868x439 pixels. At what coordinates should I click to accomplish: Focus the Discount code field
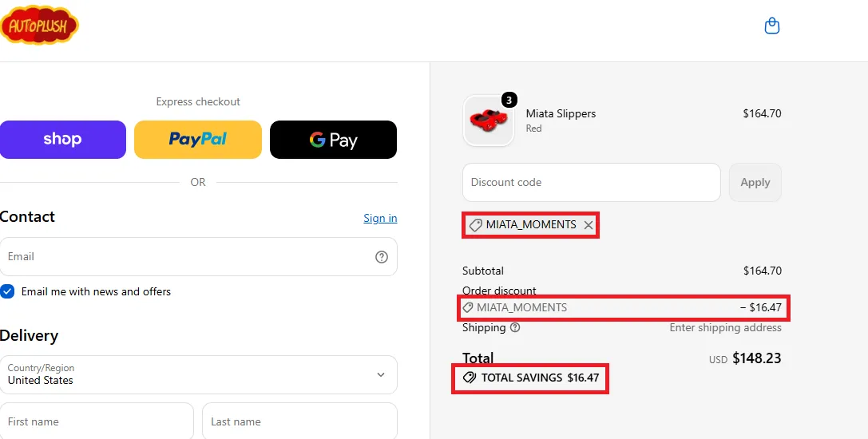[591, 183]
